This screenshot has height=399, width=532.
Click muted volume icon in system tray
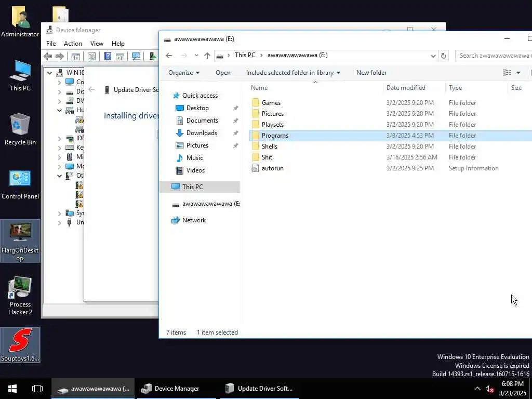[489, 389]
